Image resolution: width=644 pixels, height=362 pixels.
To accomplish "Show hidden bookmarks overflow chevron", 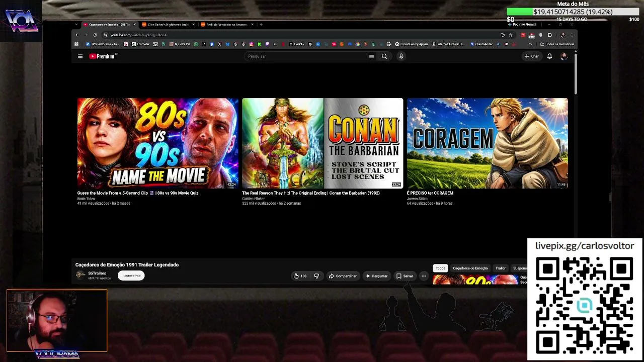I will pos(530,44).
